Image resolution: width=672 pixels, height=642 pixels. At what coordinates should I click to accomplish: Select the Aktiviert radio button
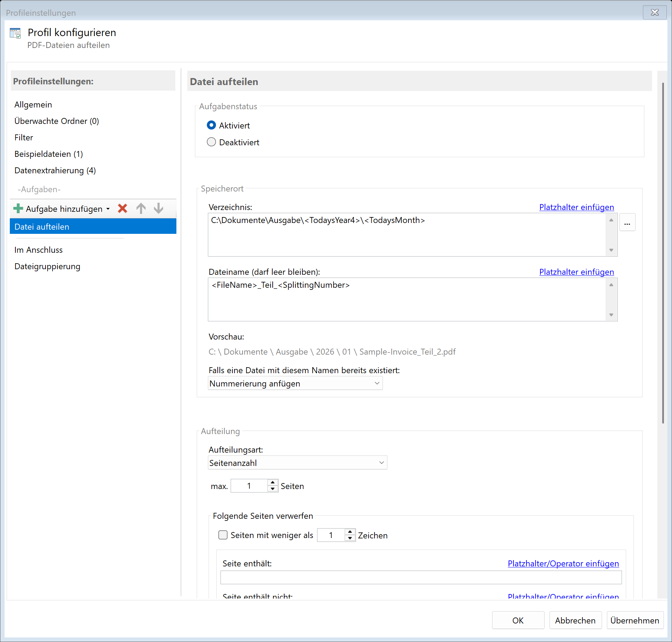[x=211, y=125]
